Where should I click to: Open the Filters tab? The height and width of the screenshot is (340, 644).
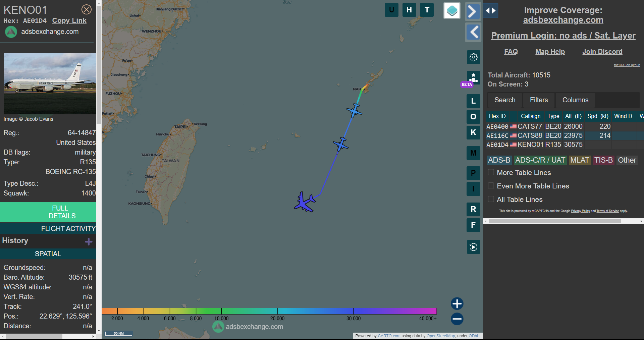click(539, 100)
